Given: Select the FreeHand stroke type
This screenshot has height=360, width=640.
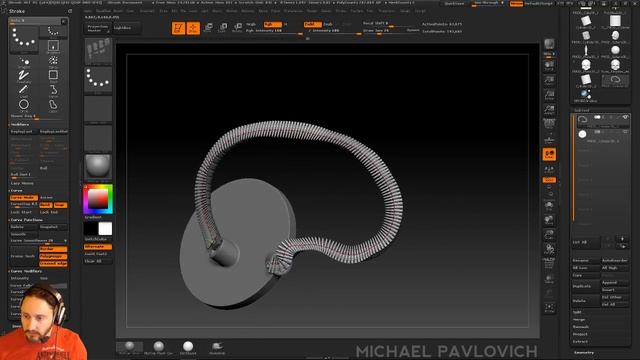Looking at the screenshot, I should [24, 76].
